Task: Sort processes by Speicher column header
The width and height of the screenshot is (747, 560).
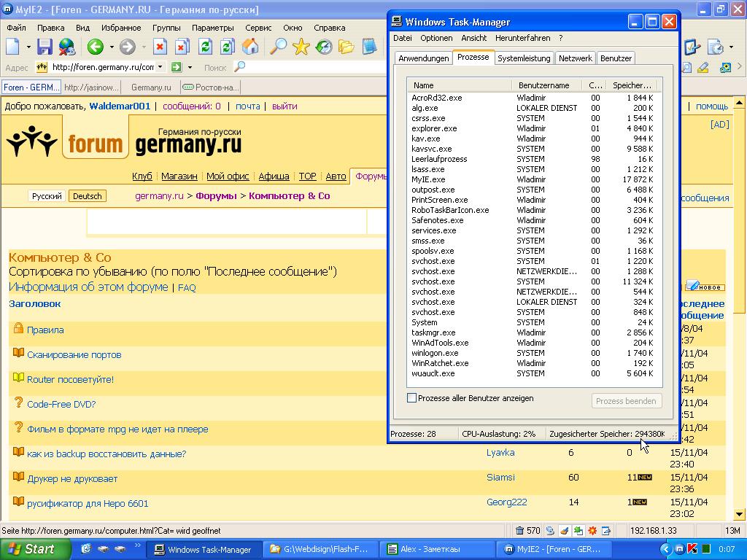Action: coord(632,85)
